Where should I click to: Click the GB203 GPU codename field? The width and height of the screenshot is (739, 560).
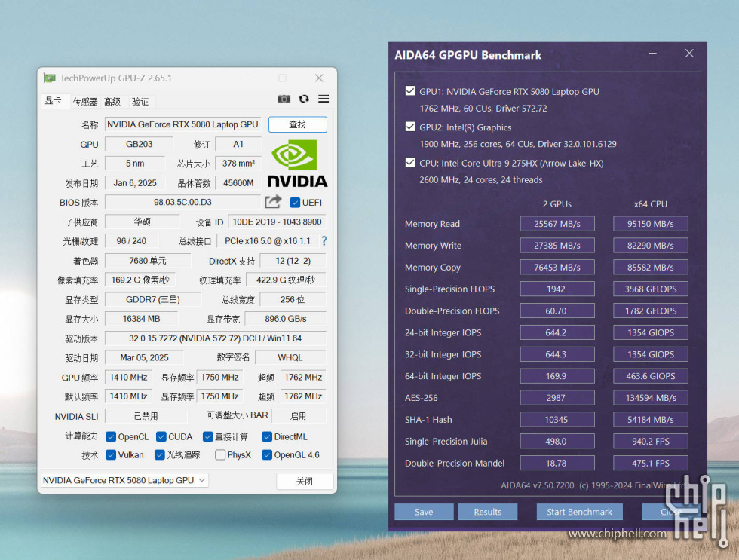pos(139,144)
